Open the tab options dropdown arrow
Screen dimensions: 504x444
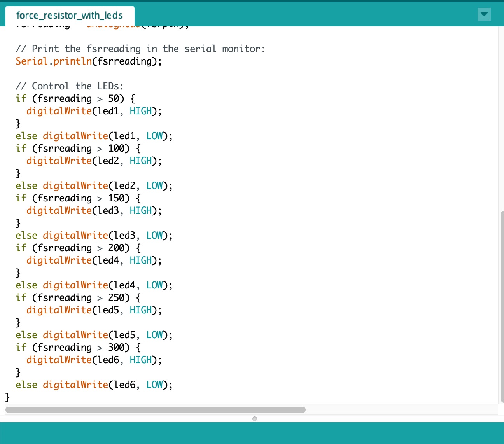[x=484, y=14]
